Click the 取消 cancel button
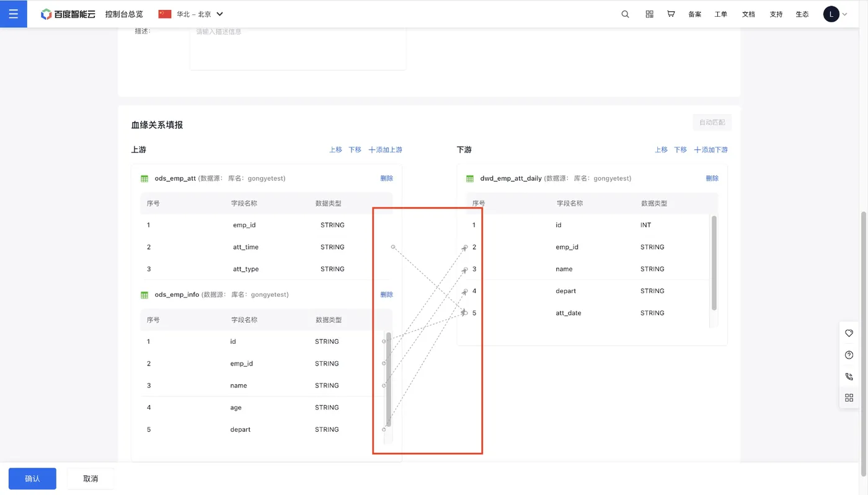Viewport: 868px width, 495px height. point(91,479)
